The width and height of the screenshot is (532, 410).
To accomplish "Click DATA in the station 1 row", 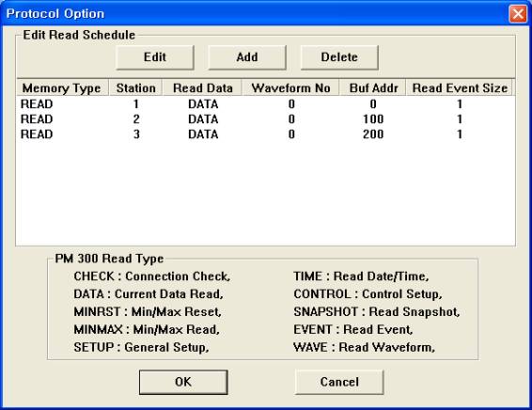I will point(203,104).
